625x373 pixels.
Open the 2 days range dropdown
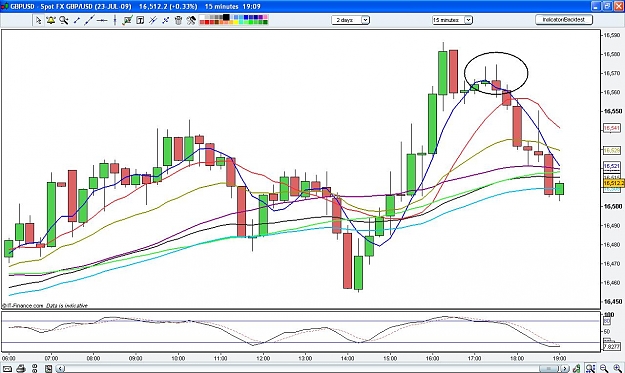pos(350,20)
